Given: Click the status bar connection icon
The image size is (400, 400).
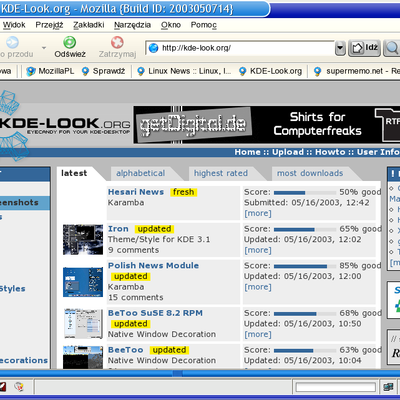Looking at the screenshot, I should tap(388, 387).
